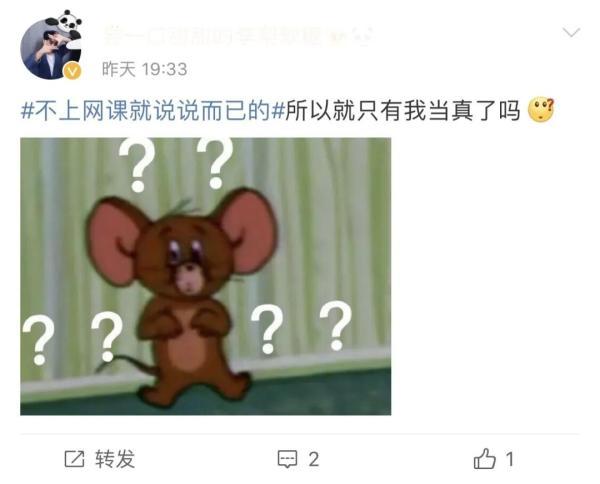
Task: Click the orange verified V badge
Action: 72,70
